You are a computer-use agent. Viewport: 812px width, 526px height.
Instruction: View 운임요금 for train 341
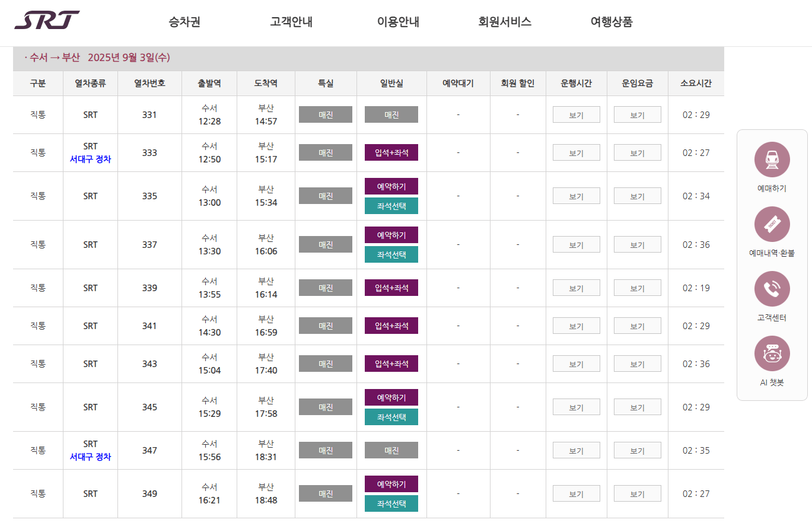[638, 326]
